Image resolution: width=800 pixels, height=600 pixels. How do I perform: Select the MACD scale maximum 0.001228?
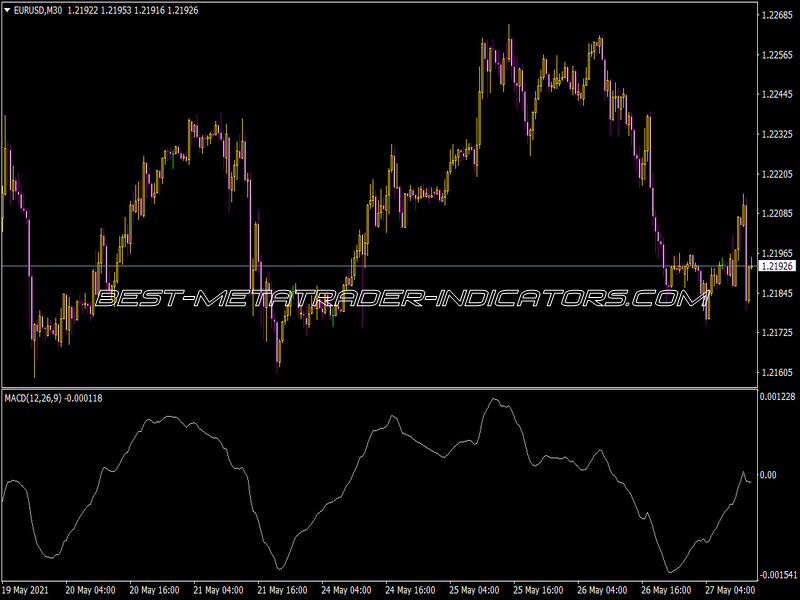tap(778, 396)
